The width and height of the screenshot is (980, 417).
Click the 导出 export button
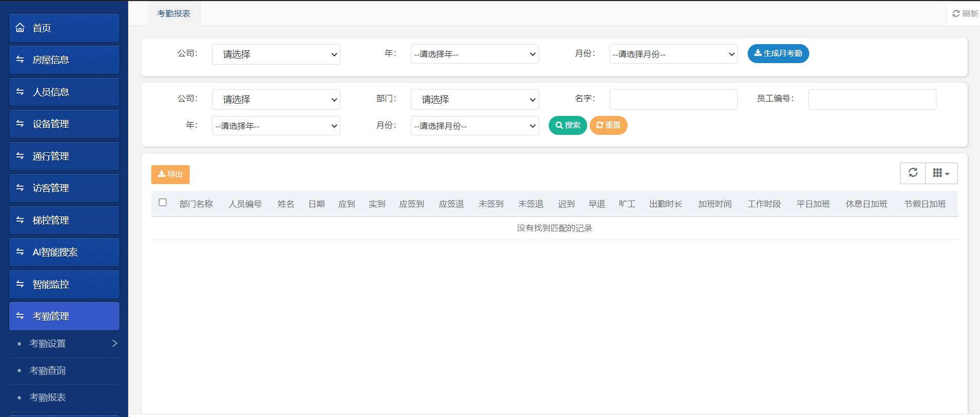(170, 174)
